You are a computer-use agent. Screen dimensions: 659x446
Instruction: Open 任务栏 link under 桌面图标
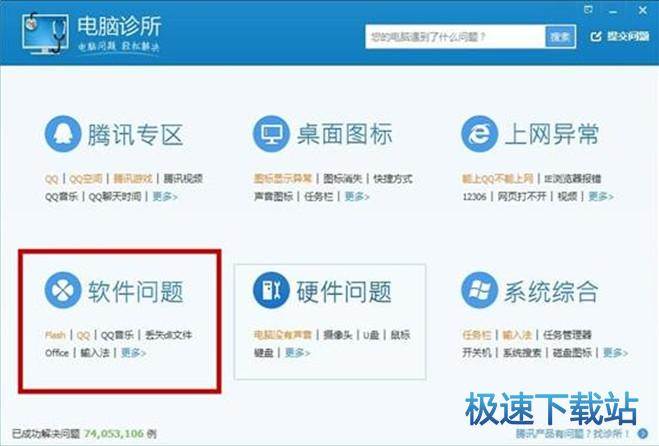tap(319, 196)
